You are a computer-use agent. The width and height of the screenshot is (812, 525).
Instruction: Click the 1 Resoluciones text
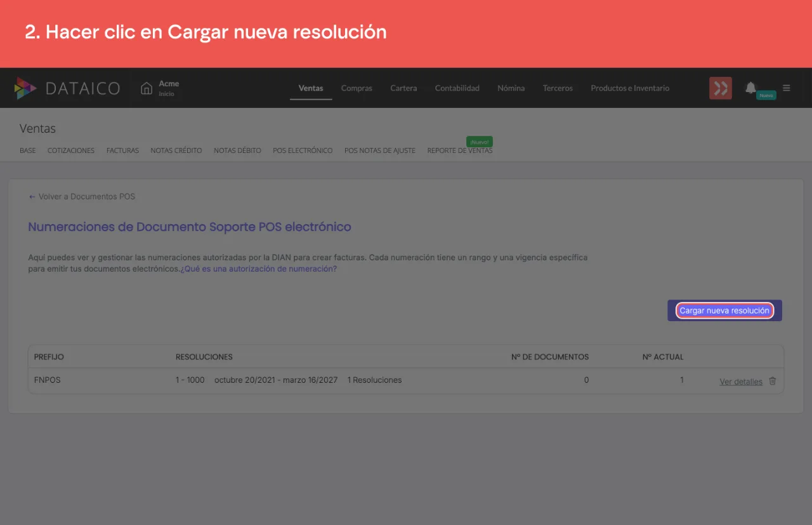coord(374,380)
